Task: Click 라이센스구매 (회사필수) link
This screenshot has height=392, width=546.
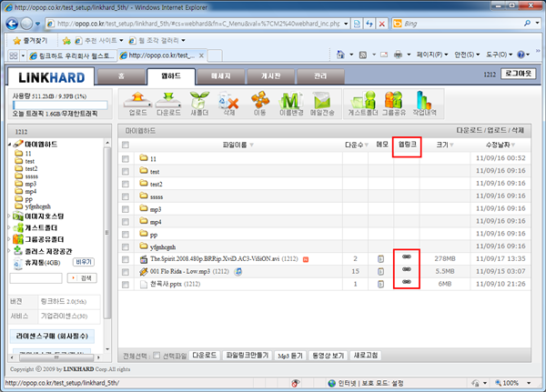Action: tap(52, 337)
